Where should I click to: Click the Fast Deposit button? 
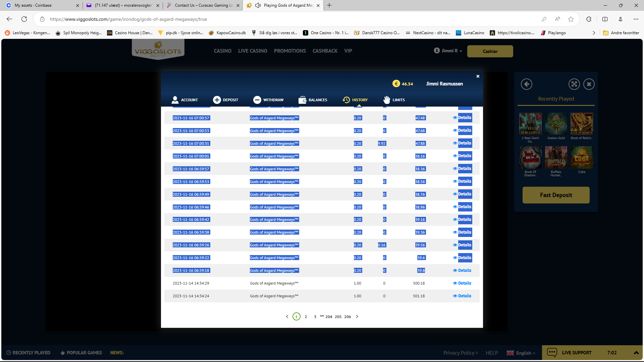click(556, 195)
